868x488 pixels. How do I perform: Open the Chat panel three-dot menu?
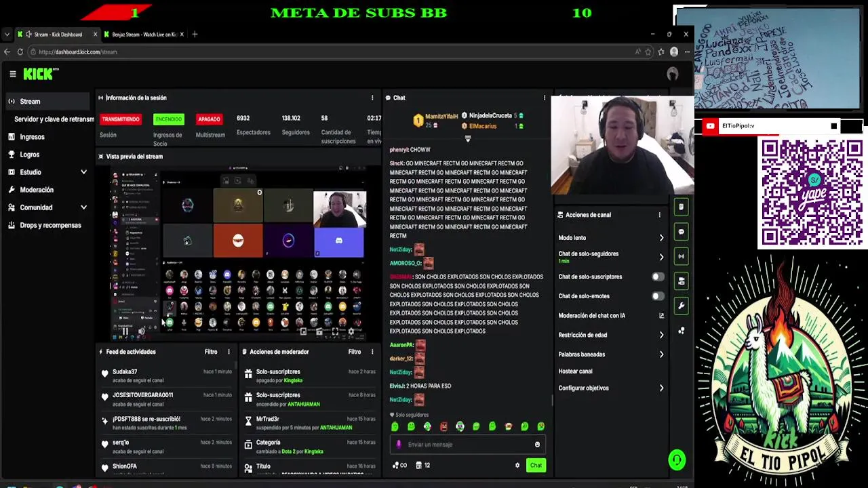544,98
